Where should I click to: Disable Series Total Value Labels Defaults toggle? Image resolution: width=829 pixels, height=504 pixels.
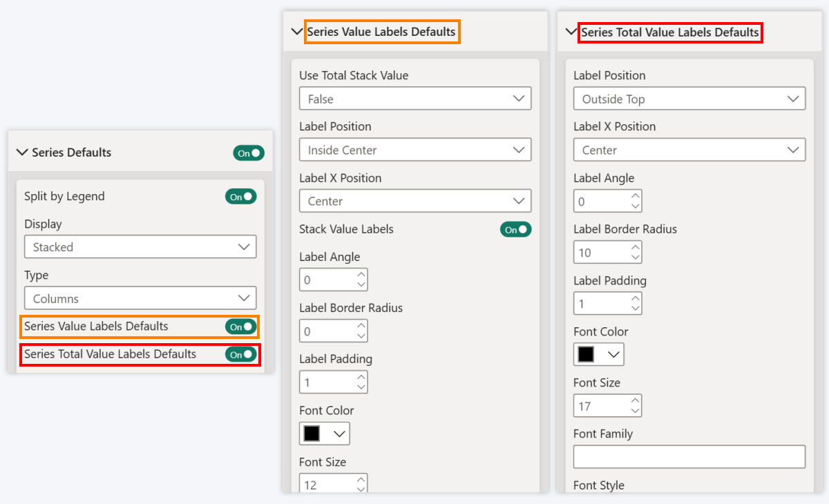coord(240,354)
